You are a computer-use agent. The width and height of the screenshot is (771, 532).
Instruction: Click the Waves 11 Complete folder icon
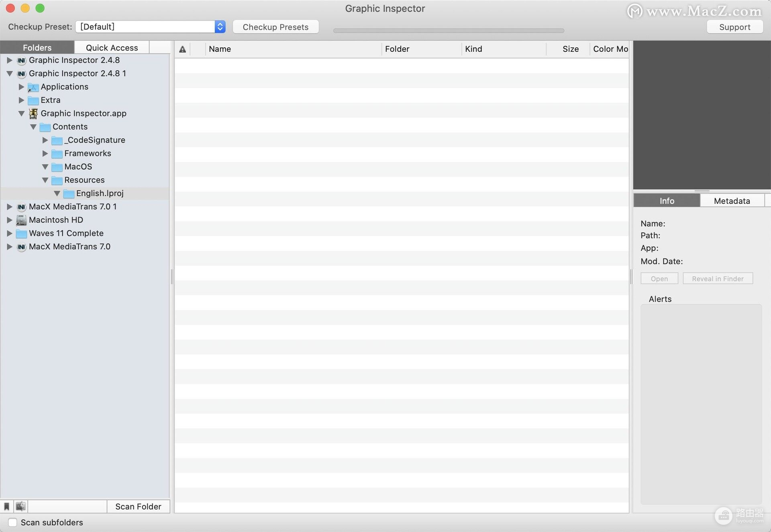point(21,234)
